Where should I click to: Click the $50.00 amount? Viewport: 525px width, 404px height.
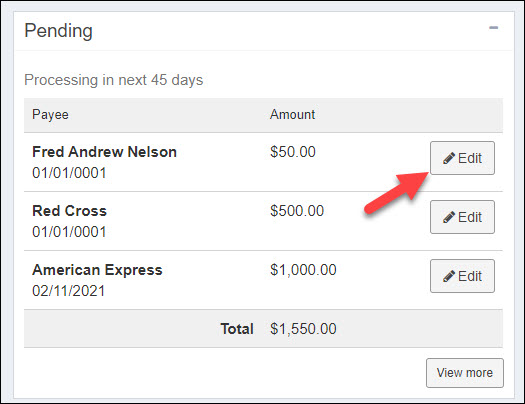(293, 152)
